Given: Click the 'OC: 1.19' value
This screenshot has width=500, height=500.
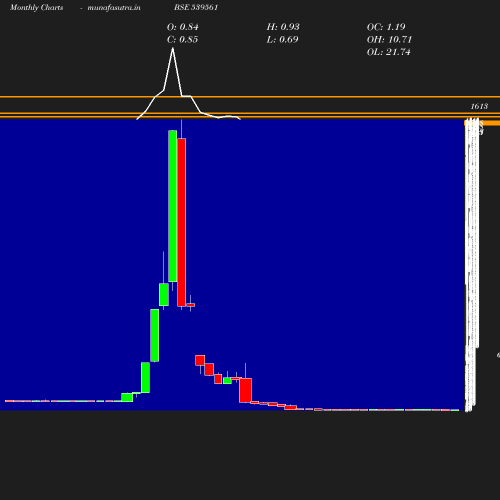Looking at the screenshot, I should pyautogui.click(x=386, y=27).
